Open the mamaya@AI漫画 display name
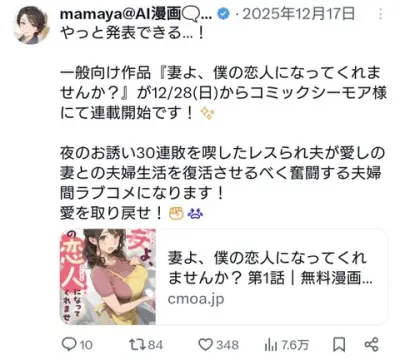The height and width of the screenshot is (360, 400). [136, 14]
